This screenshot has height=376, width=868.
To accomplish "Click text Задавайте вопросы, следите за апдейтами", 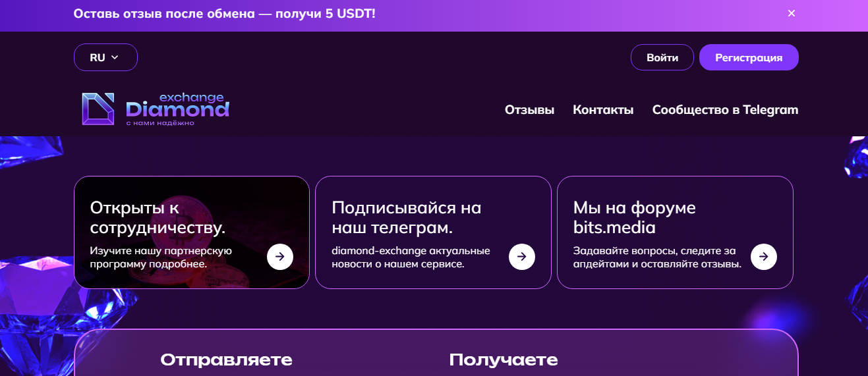I will [657, 257].
